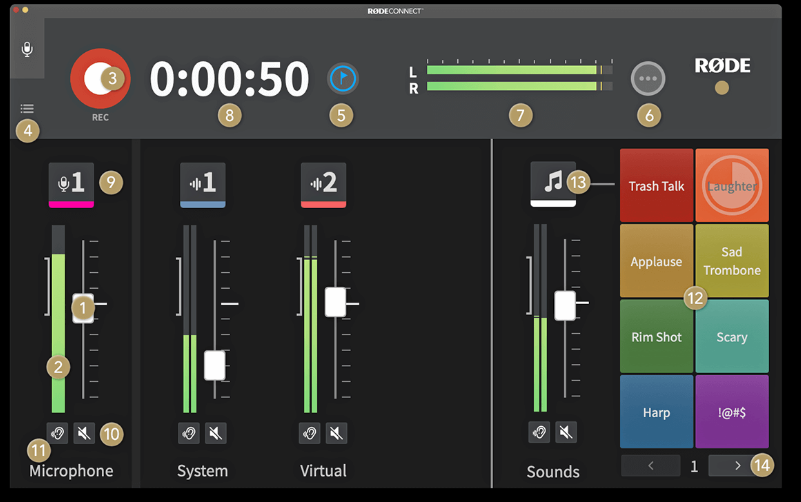
Task: Open the three-dots options button
Action: pyautogui.click(x=648, y=79)
